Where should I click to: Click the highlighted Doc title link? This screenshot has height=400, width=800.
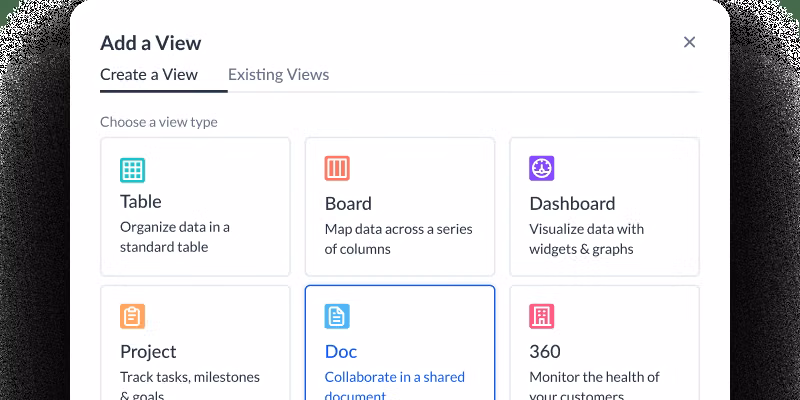pyautogui.click(x=341, y=352)
